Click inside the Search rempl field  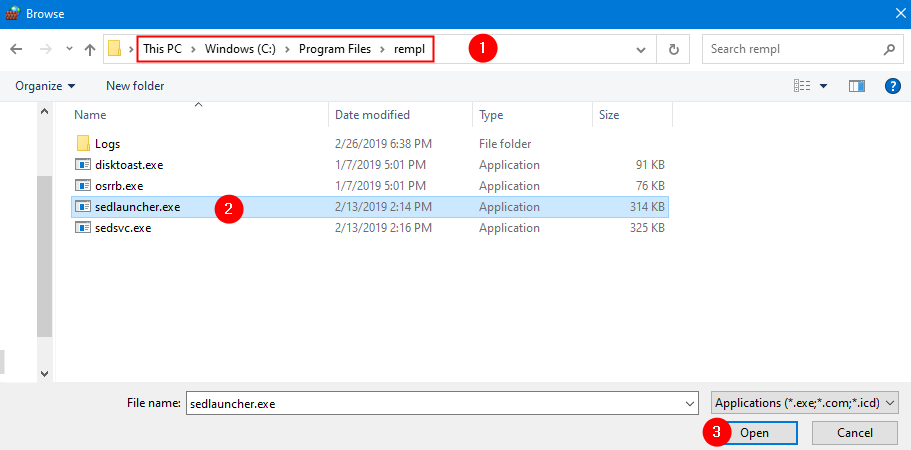pos(790,49)
